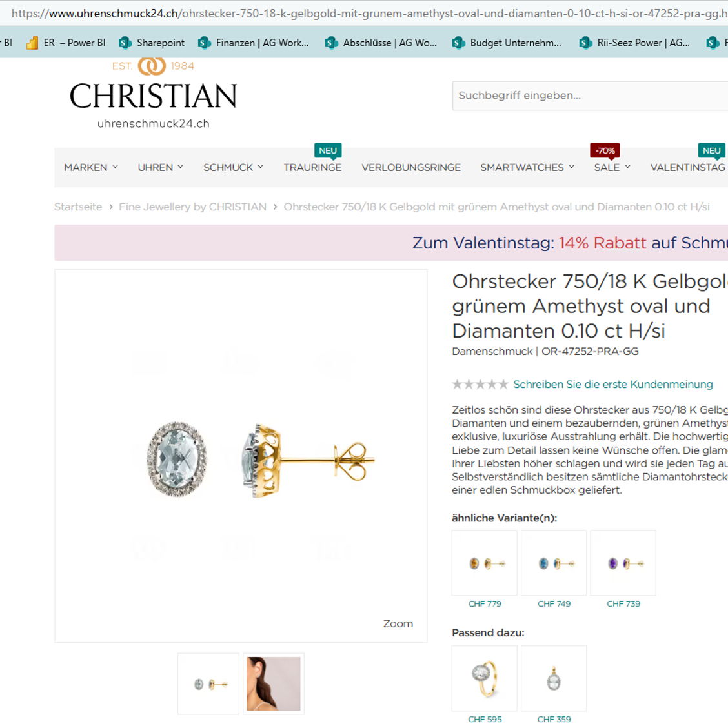The width and height of the screenshot is (728, 728).
Task: Open the Budget Unternehm bookmark
Action: click(507, 43)
